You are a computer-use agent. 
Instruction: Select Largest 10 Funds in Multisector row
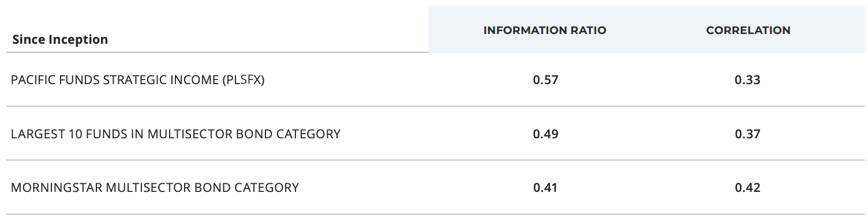pos(434,134)
